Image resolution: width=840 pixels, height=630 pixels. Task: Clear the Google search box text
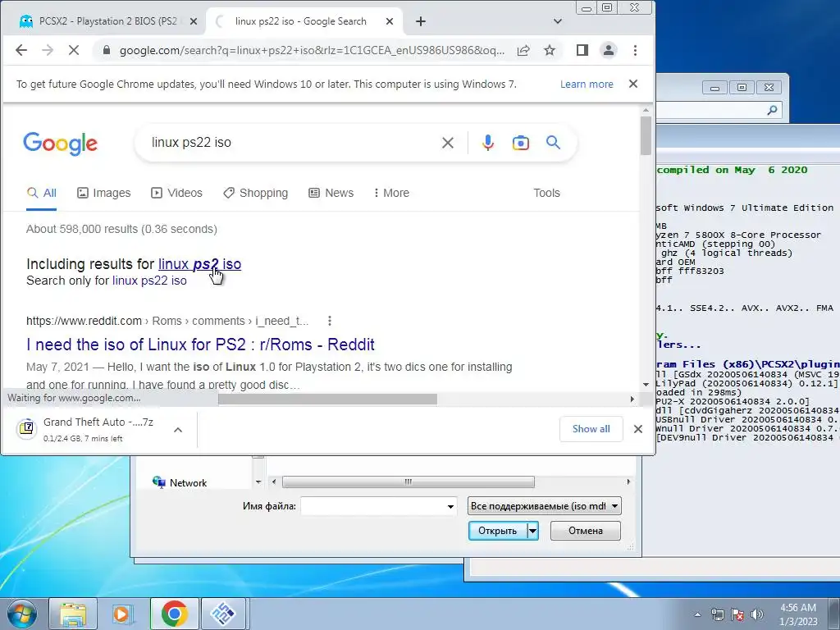[448, 143]
